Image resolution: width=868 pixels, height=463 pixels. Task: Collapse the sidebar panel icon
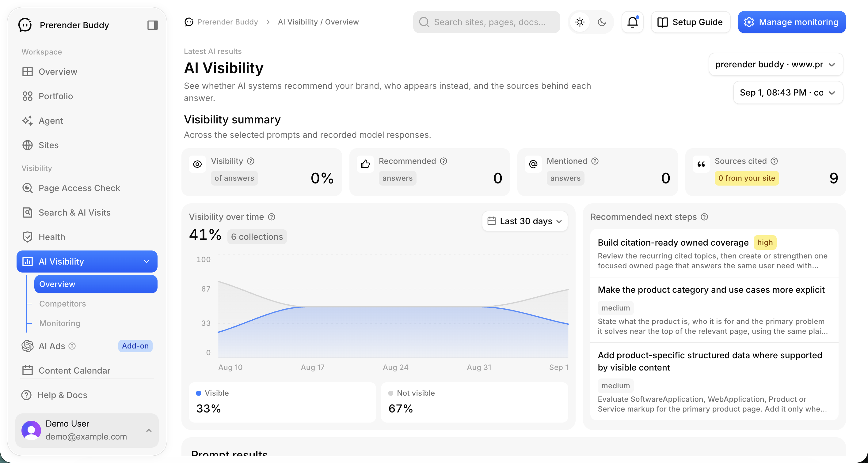tap(153, 25)
